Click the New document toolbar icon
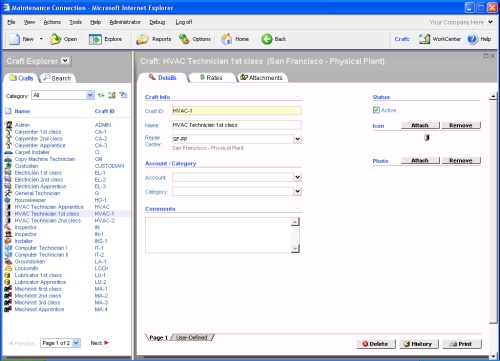 coord(14,39)
